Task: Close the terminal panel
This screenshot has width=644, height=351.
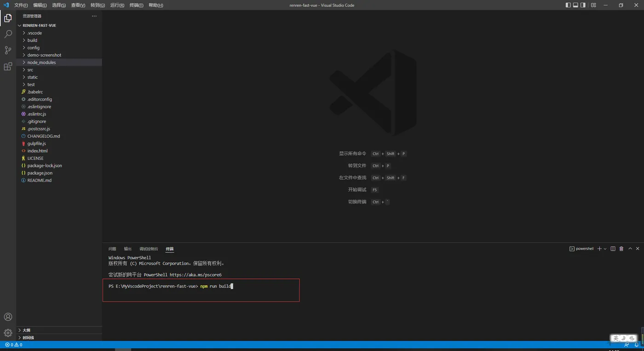Action: pyautogui.click(x=638, y=249)
